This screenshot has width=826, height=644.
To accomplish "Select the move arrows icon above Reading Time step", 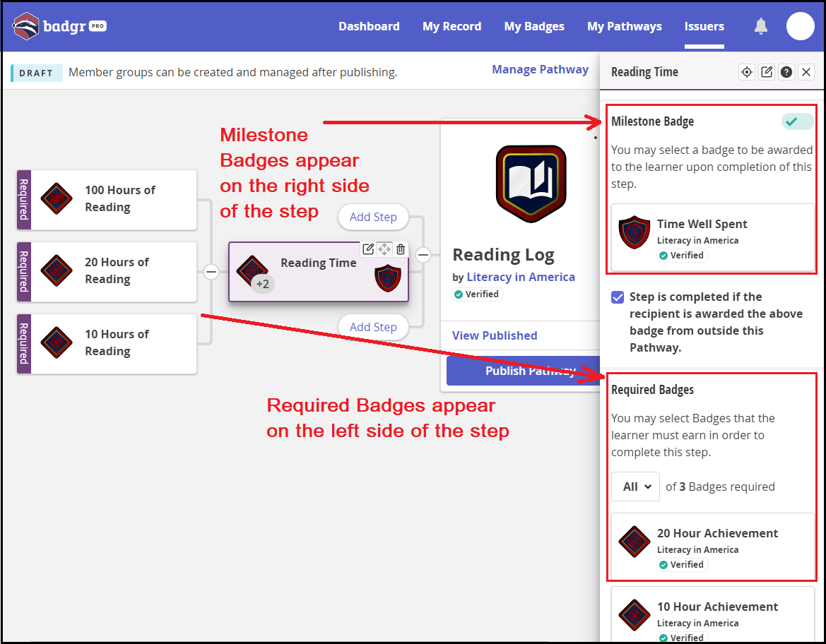I will click(384, 249).
